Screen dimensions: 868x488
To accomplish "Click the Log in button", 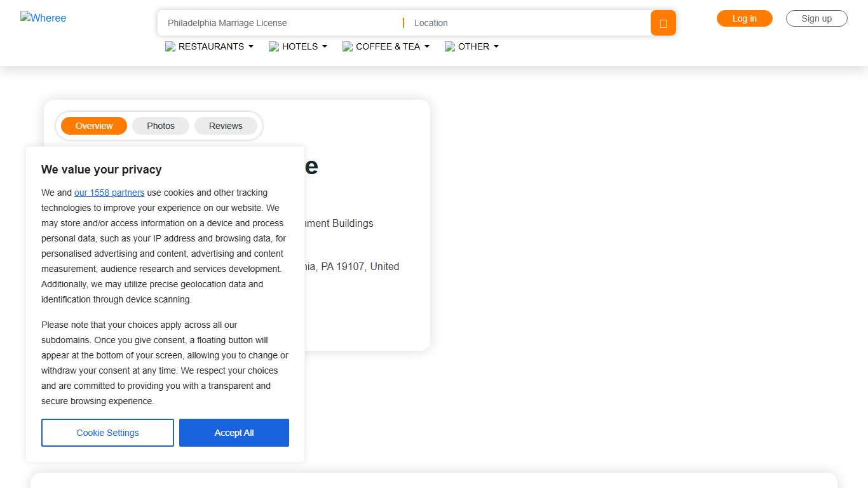I will point(744,18).
